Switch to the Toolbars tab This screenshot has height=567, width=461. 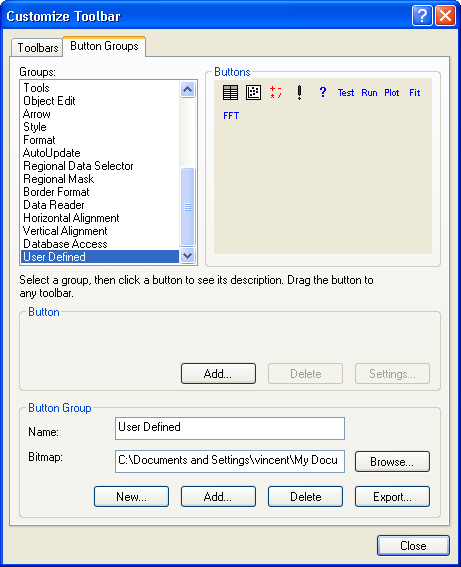click(x=37, y=48)
